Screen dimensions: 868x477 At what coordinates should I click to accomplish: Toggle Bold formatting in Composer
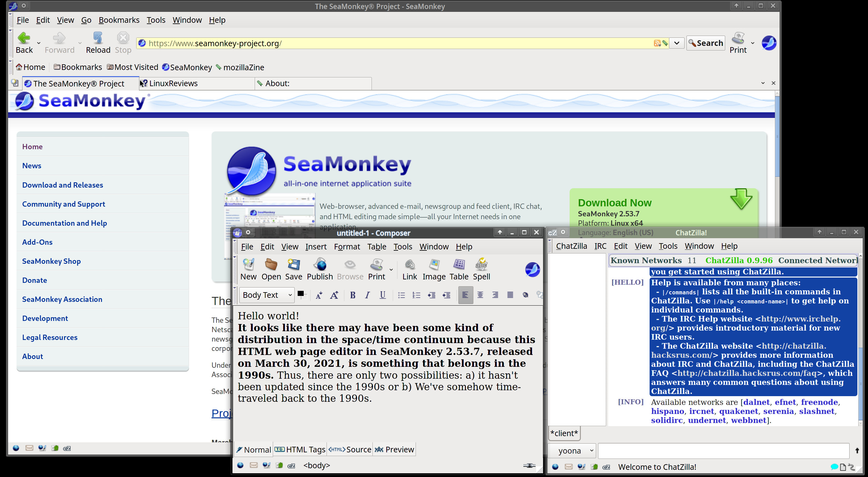pyautogui.click(x=352, y=295)
